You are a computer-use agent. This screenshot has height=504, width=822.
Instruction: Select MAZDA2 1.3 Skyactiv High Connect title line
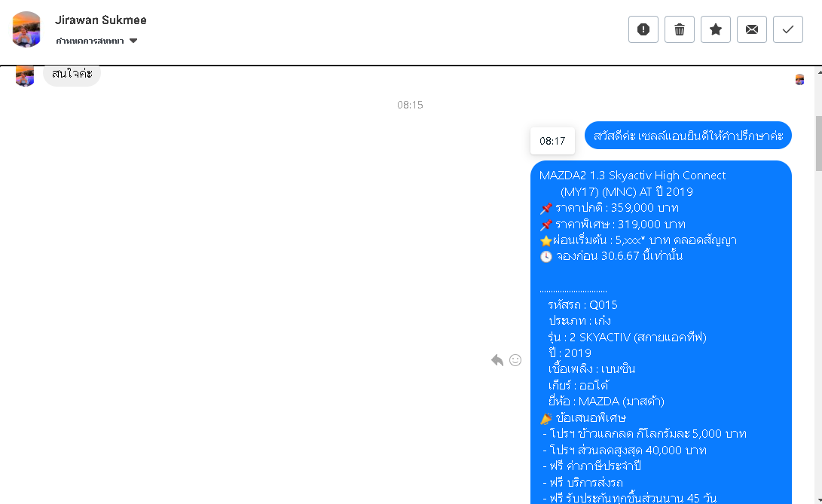coord(632,176)
